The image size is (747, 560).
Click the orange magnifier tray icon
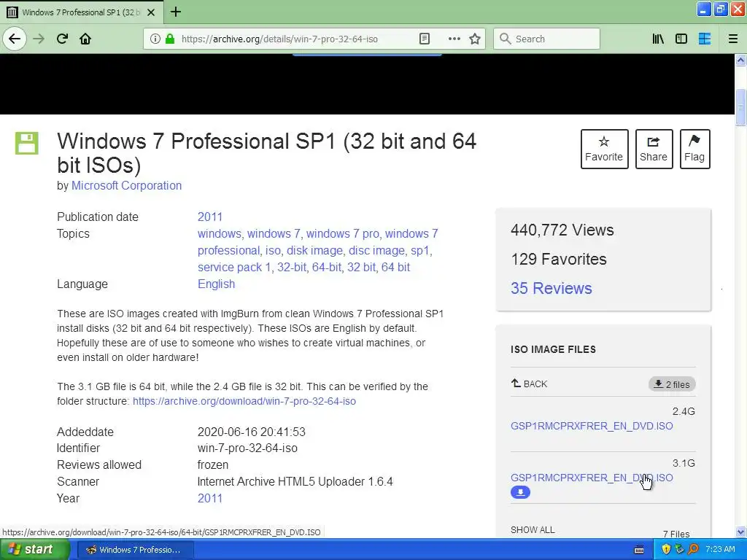point(693,549)
